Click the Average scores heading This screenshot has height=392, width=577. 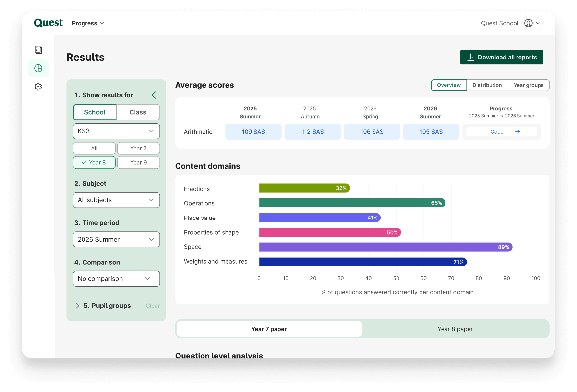(x=204, y=85)
